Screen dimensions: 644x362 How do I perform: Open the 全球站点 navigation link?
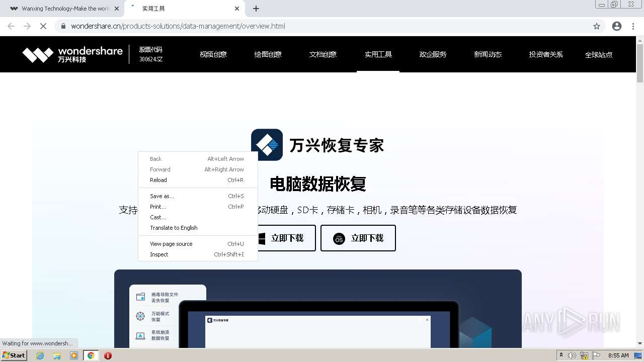tap(599, 55)
